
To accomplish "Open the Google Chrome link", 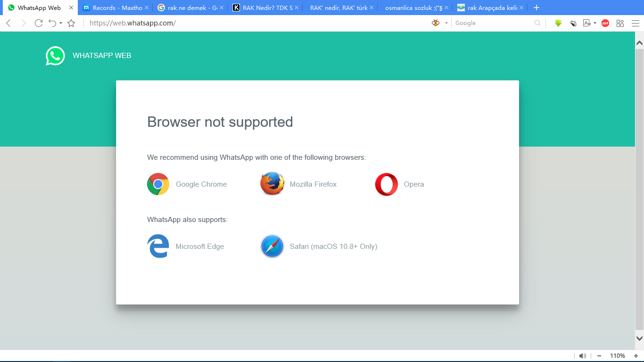I will (201, 184).
